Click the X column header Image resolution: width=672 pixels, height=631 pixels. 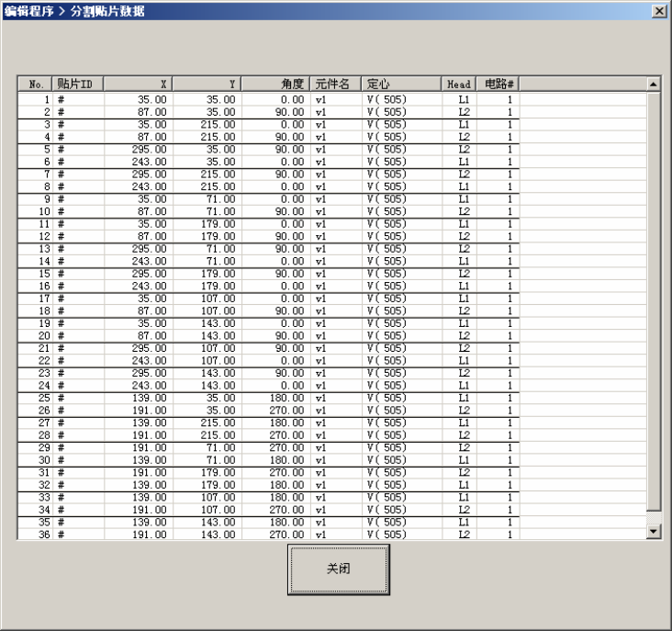[138, 84]
